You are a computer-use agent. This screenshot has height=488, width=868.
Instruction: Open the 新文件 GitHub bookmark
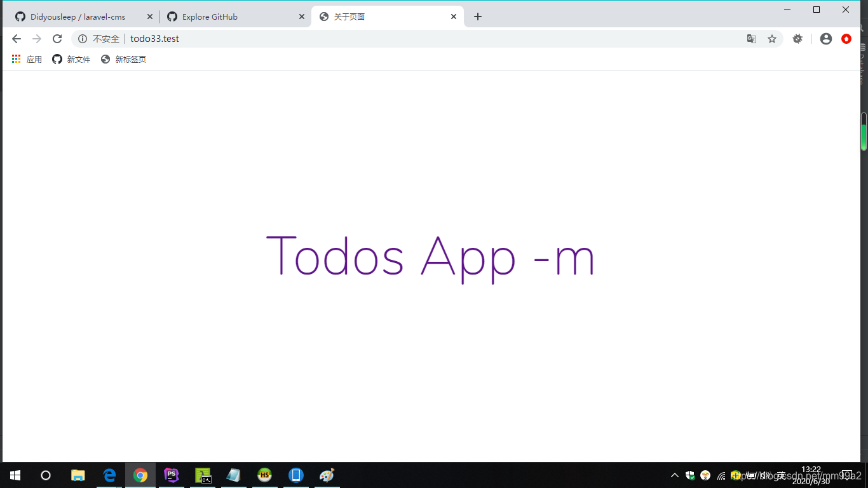(x=71, y=59)
